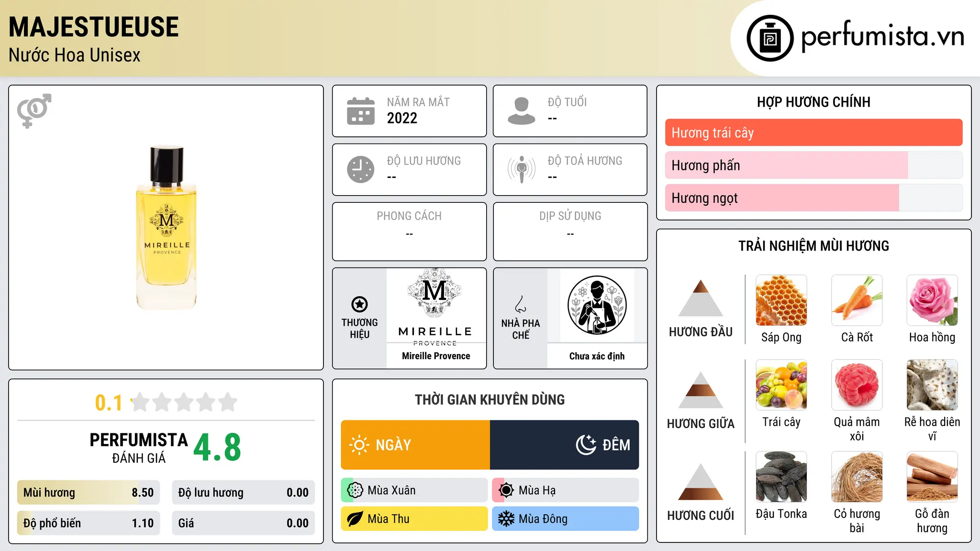The image size is (980, 551).
Task: Select the Cỏ hương bài vetiver image
Action: [x=857, y=477]
